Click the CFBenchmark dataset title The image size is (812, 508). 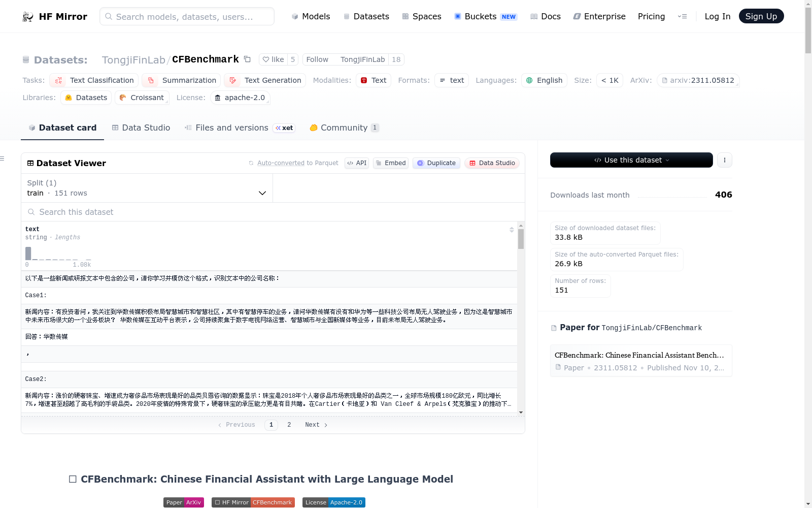[x=206, y=59]
